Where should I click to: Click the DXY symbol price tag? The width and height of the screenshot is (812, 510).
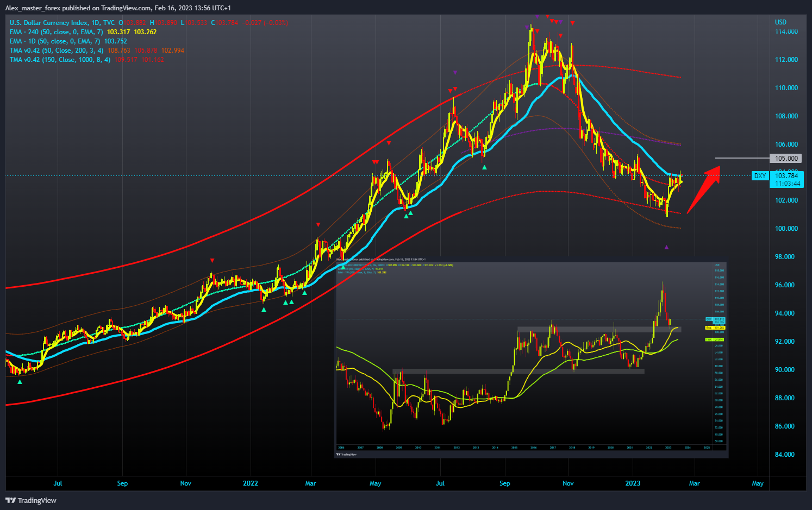pyautogui.click(x=760, y=175)
